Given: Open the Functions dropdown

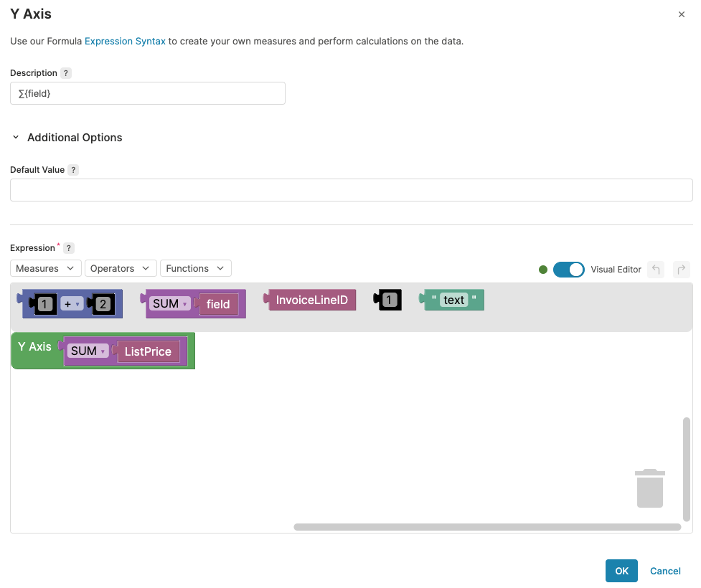Looking at the screenshot, I should [x=195, y=268].
